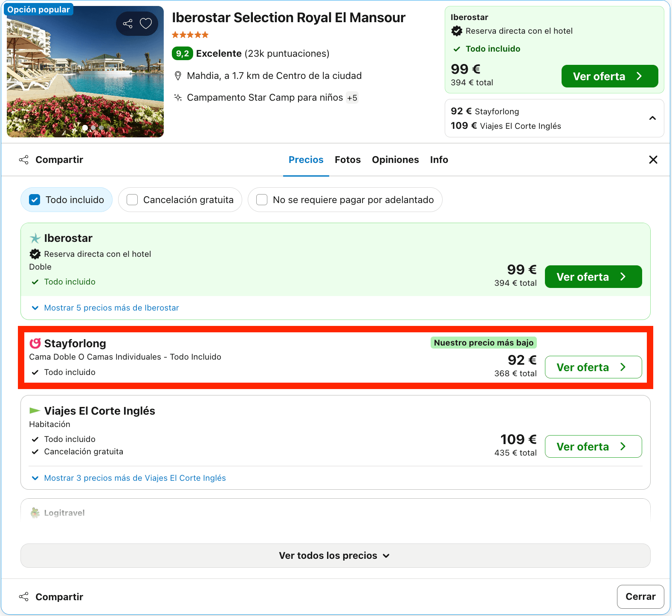Click the 435 € total text
The width and height of the screenshot is (672, 616).
click(516, 453)
